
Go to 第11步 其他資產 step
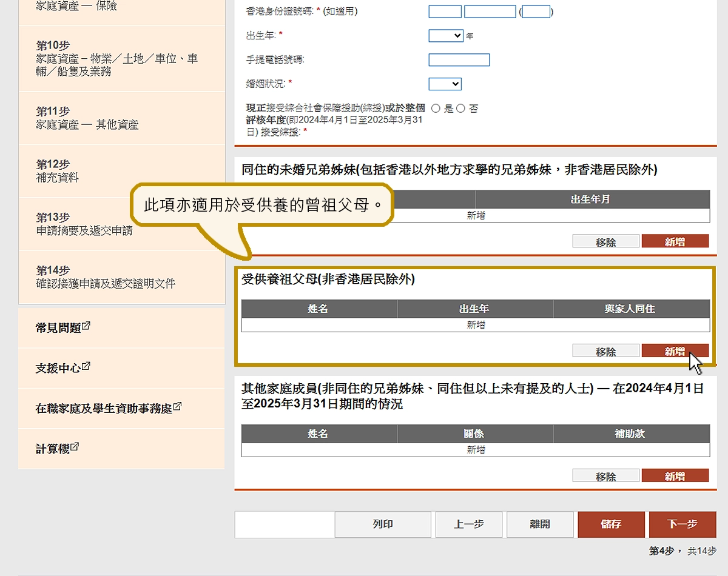click(121, 118)
